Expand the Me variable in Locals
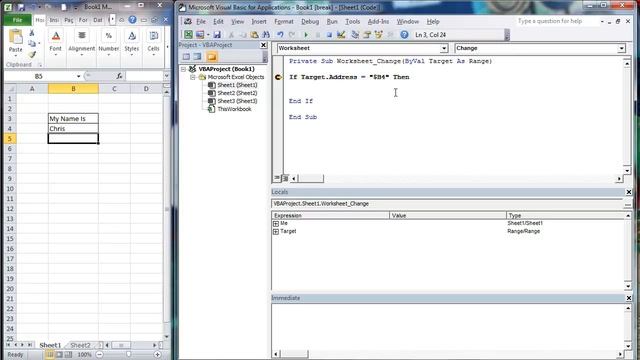Viewport: 640px width, 360px height. 276,224
